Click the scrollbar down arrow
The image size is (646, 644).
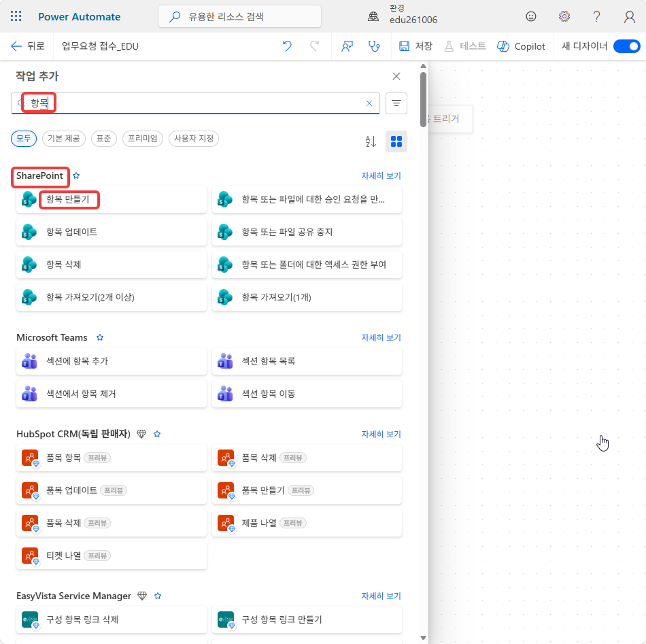pyautogui.click(x=423, y=638)
